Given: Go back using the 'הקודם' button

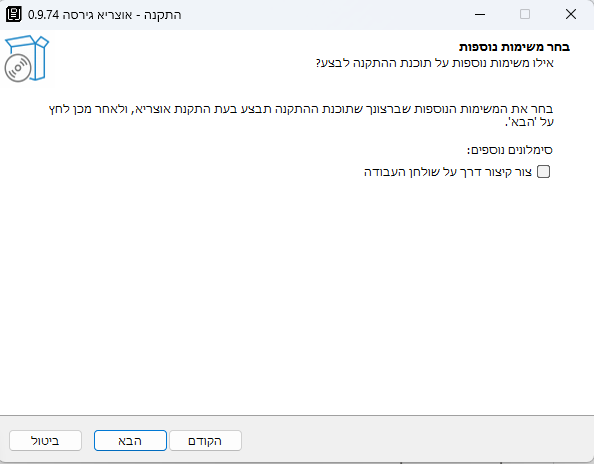Looking at the screenshot, I should pyautogui.click(x=205, y=441).
